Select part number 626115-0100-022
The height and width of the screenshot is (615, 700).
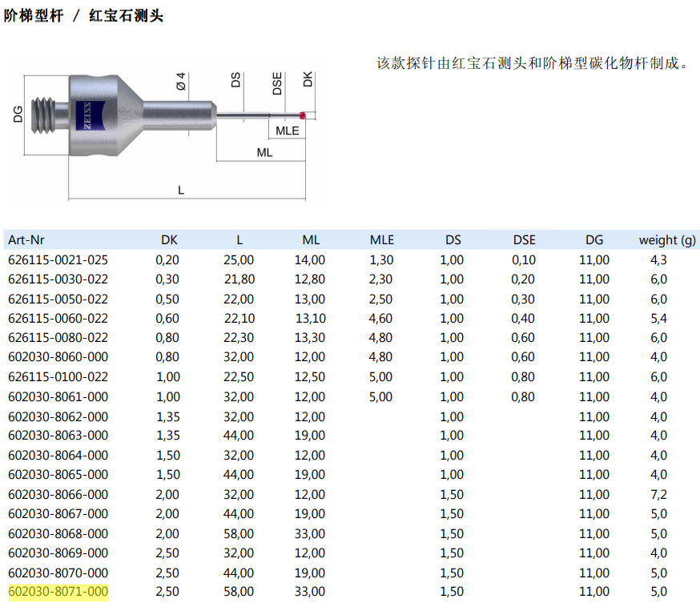coord(57,376)
